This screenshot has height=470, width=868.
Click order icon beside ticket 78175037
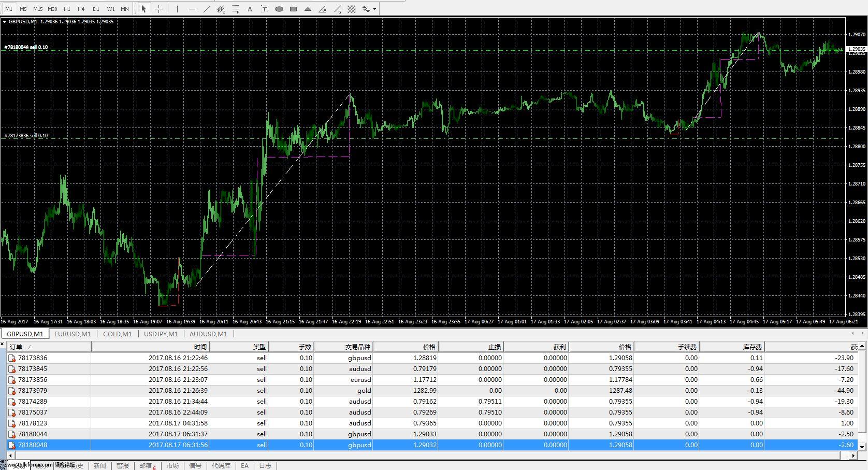[x=12, y=412]
